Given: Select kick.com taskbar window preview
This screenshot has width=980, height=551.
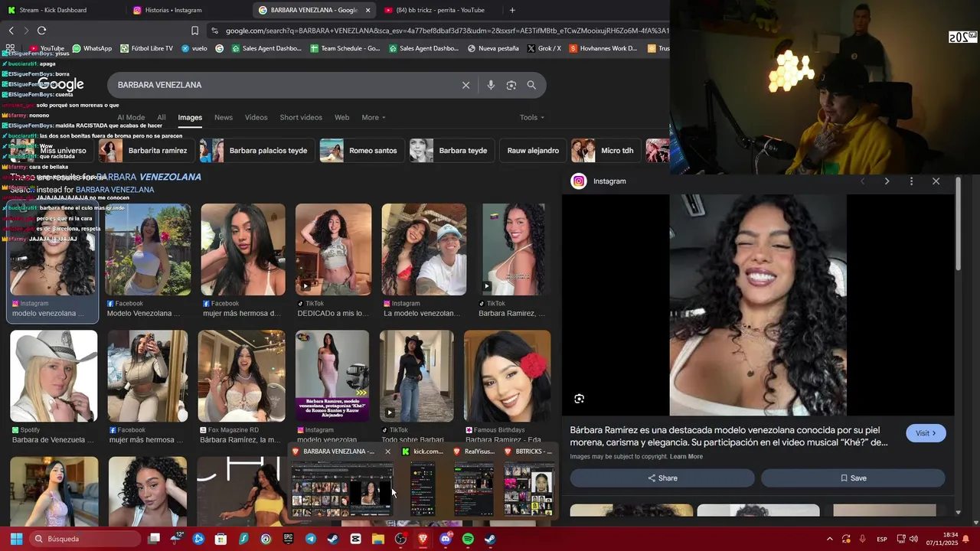Looking at the screenshot, I should click(423, 482).
